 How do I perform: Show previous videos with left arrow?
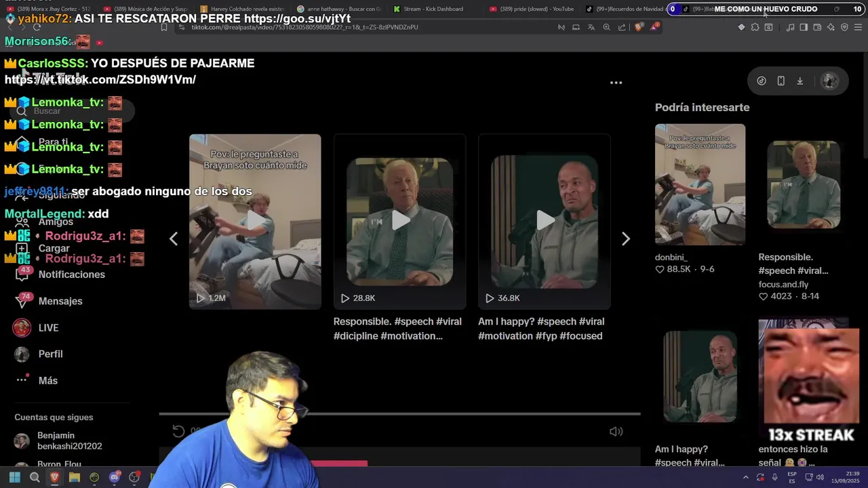[174, 239]
